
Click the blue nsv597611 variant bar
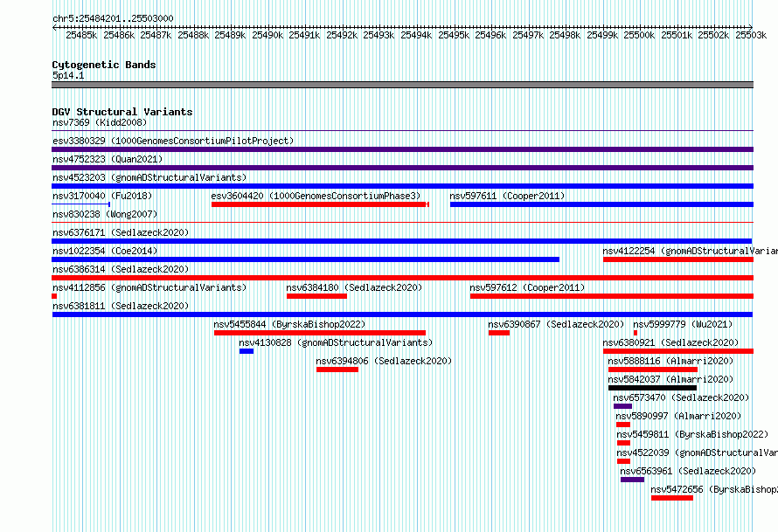602,204
